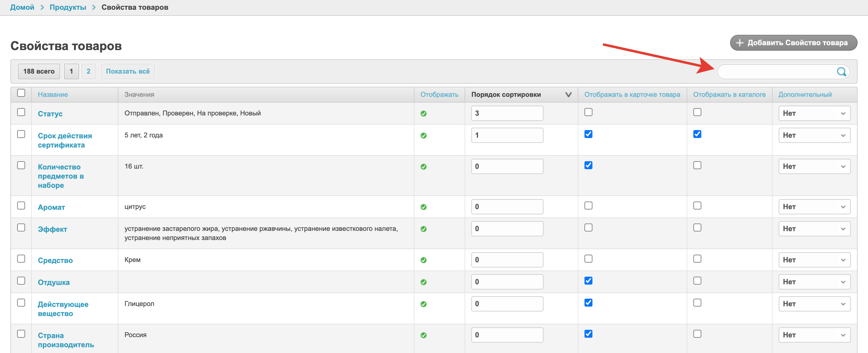Click green checkmark in Отдушка row

pyautogui.click(x=424, y=282)
